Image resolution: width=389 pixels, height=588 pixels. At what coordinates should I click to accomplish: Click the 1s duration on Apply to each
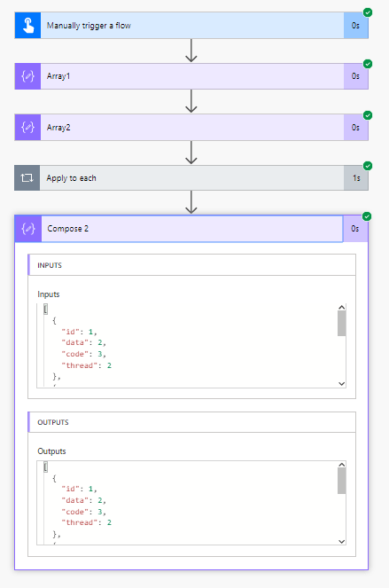pyautogui.click(x=356, y=178)
